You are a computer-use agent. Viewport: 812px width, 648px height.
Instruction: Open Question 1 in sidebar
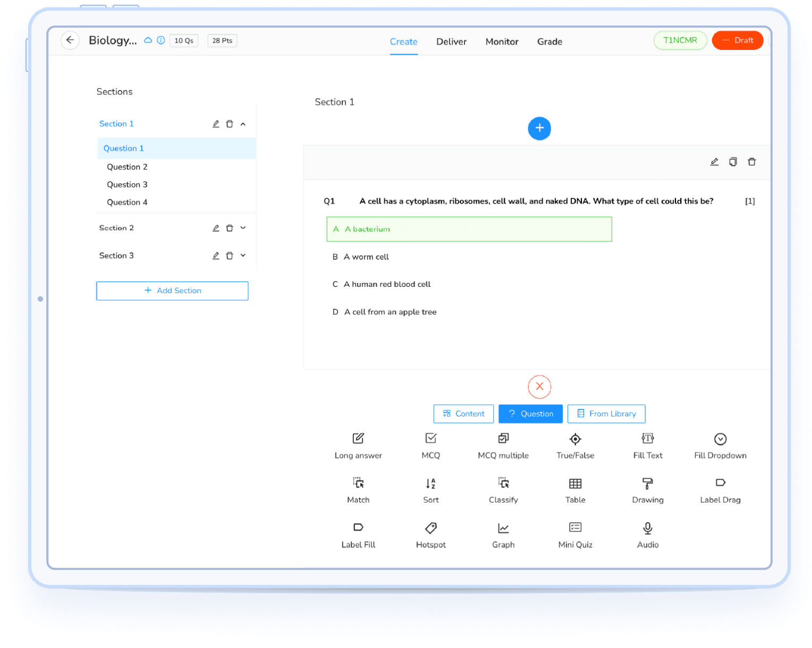point(176,148)
